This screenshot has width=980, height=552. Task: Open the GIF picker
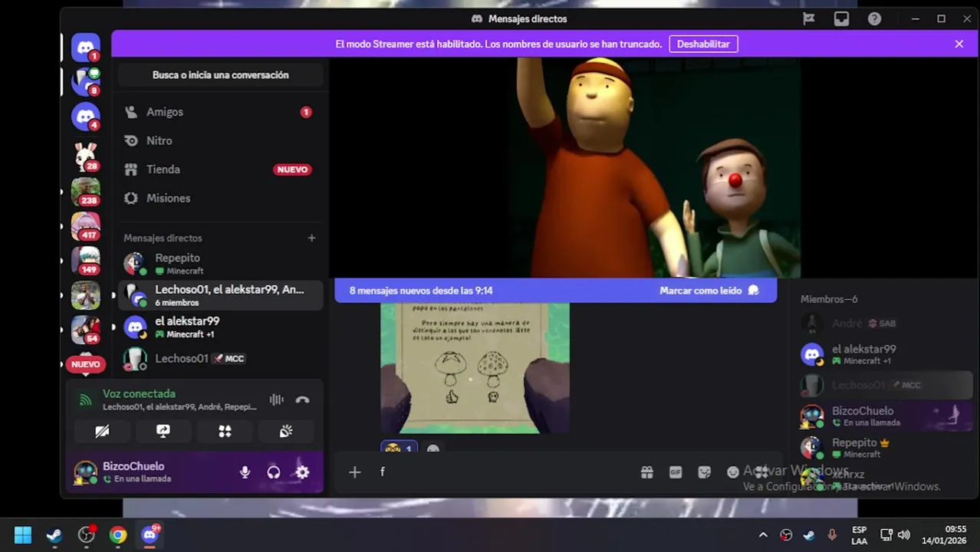(x=676, y=472)
